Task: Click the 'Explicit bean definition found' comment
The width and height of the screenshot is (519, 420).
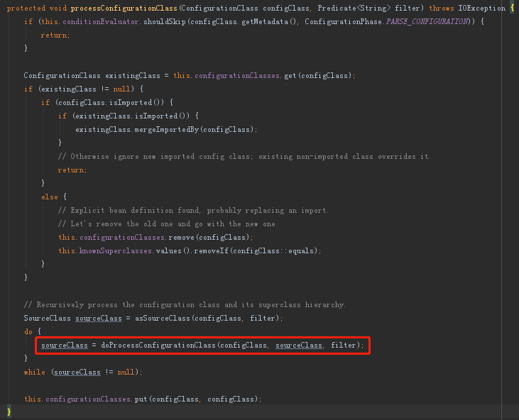Action: (x=193, y=210)
